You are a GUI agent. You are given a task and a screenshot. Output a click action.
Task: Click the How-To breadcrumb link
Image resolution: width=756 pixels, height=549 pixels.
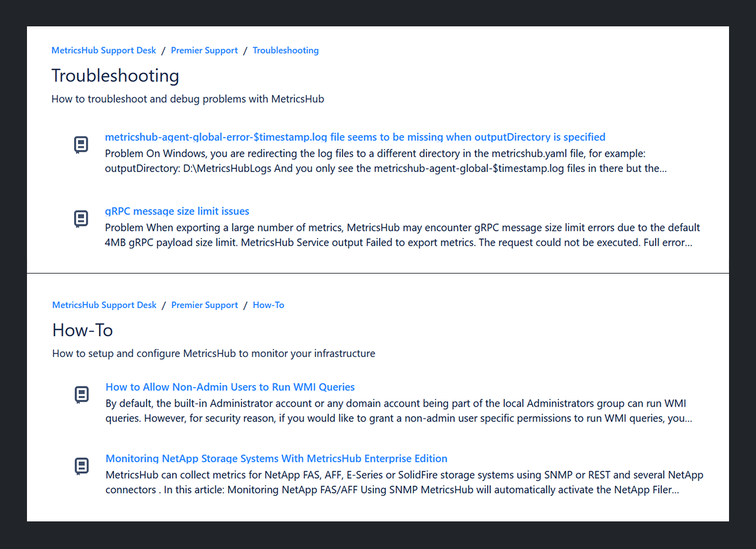pos(269,305)
